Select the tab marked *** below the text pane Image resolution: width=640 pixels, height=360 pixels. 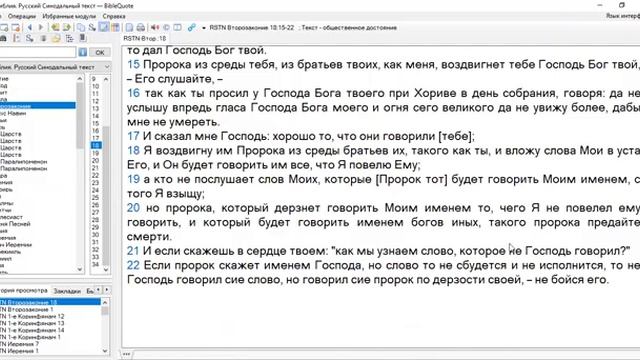tap(126, 354)
